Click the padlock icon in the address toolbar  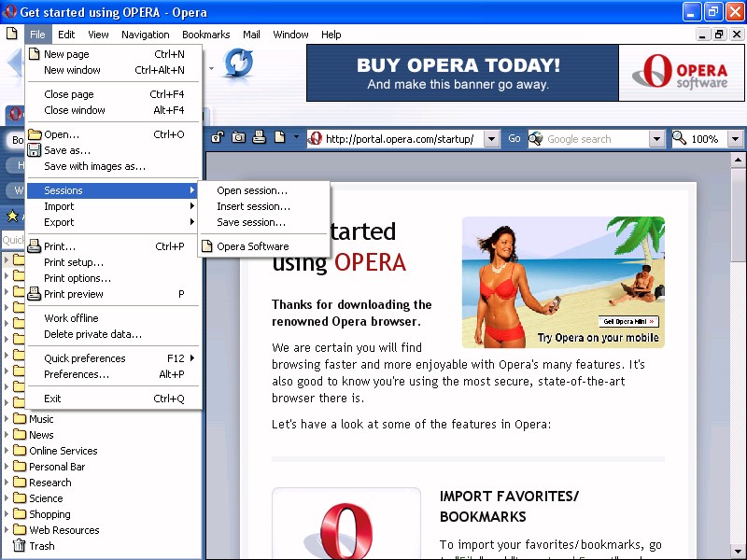click(218, 138)
